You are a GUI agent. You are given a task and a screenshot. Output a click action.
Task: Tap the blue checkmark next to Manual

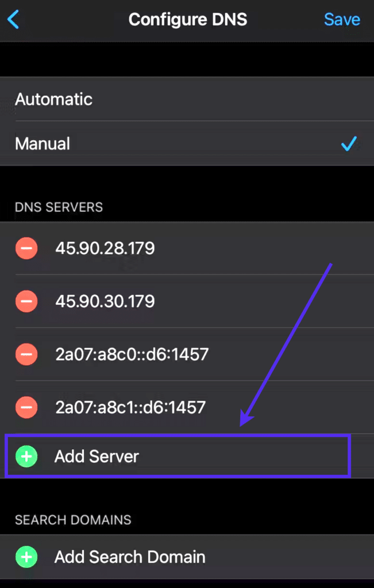coord(349,143)
